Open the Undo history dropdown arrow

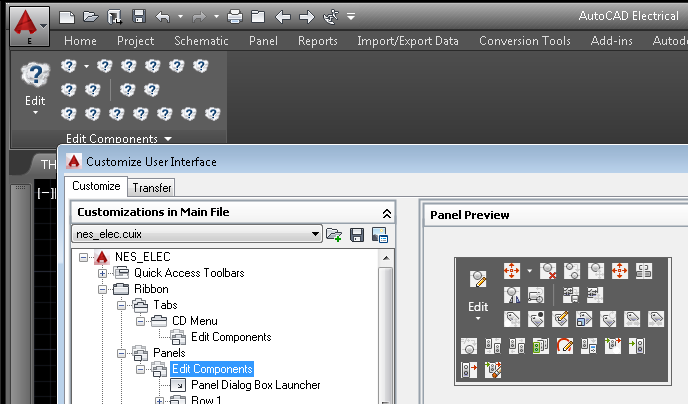(180, 17)
